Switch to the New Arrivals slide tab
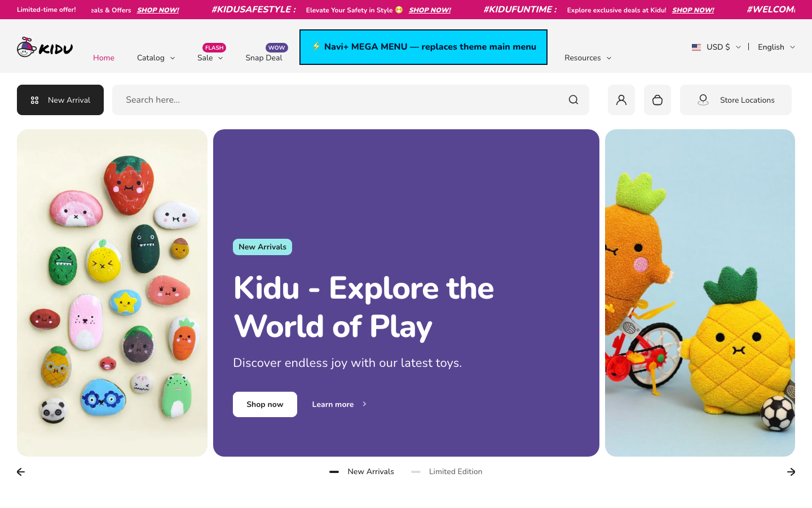The width and height of the screenshot is (812, 508). point(361,471)
